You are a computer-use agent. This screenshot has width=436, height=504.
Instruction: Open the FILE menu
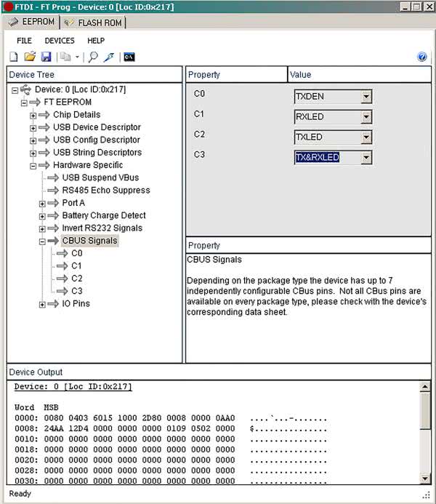pyautogui.click(x=24, y=41)
